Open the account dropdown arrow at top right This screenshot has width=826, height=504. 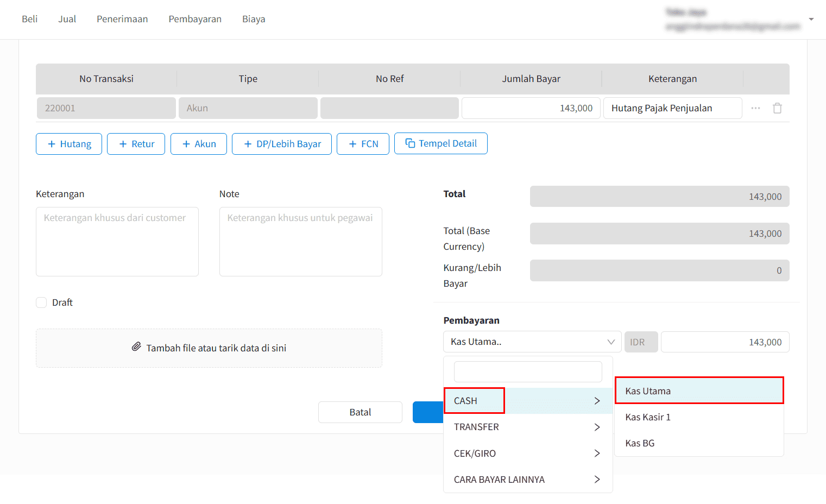(x=811, y=19)
